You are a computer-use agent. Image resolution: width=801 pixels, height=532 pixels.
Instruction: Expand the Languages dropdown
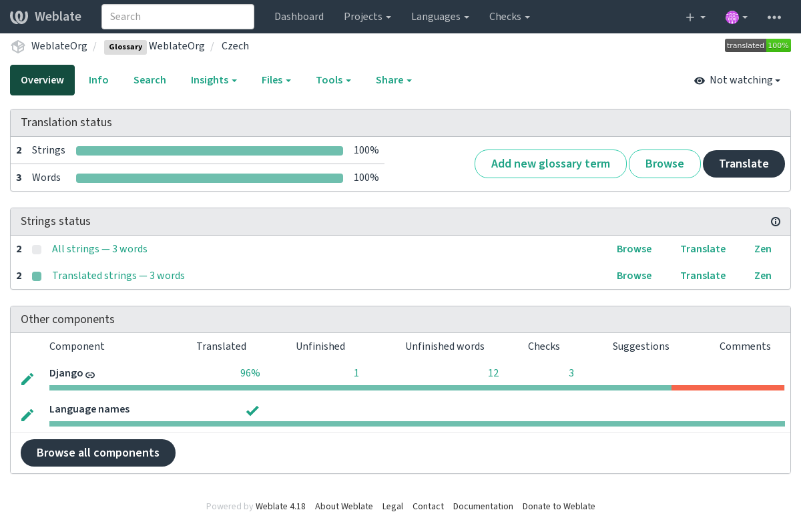pyautogui.click(x=440, y=17)
